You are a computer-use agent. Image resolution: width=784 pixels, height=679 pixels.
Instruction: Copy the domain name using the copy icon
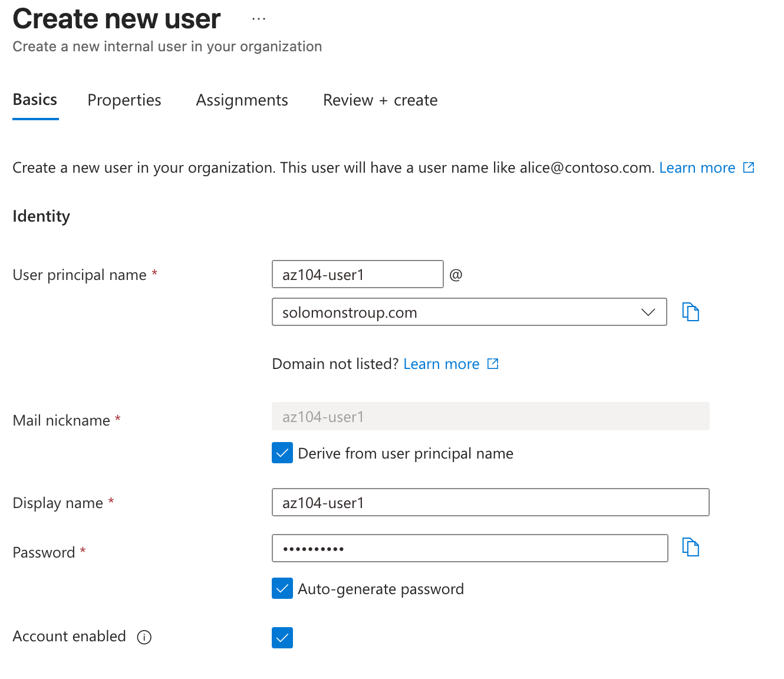point(690,312)
